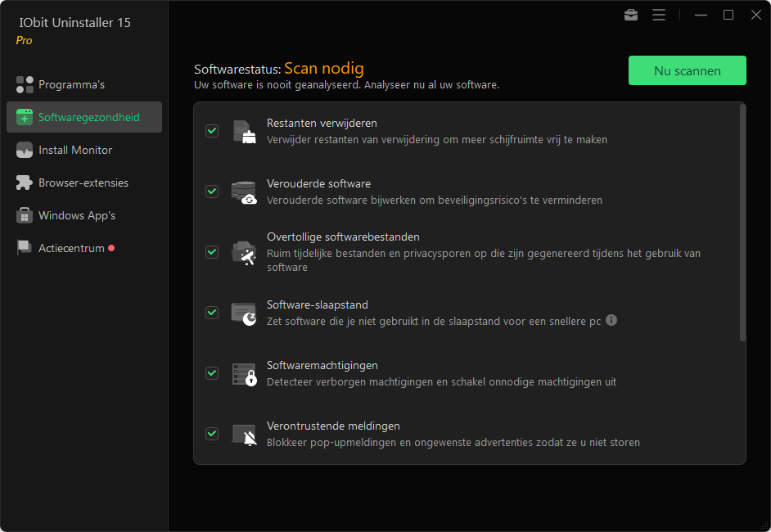The width and height of the screenshot is (771, 532).
Task: Click the Software-slaapstand moon icon
Action: point(244,313)
